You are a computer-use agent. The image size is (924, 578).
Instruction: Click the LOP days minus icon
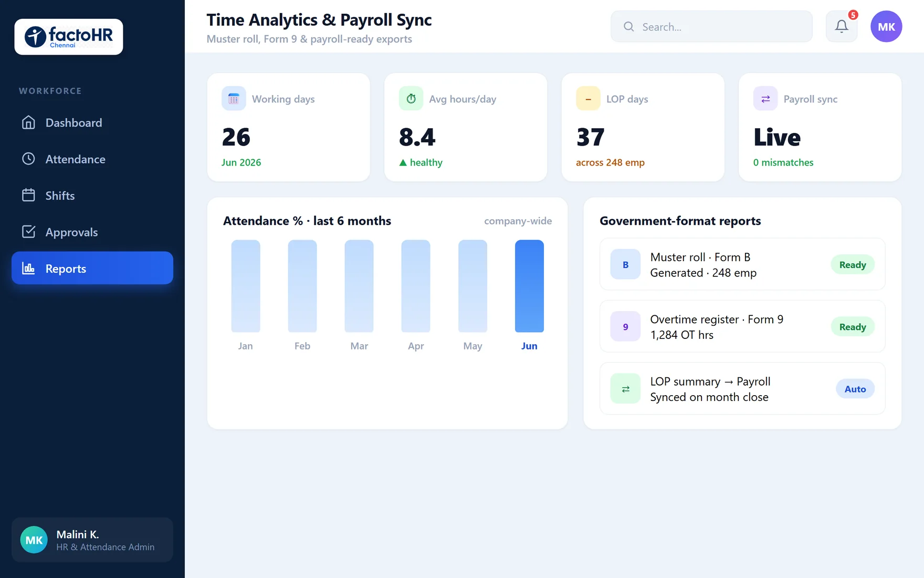pos(588,98)
